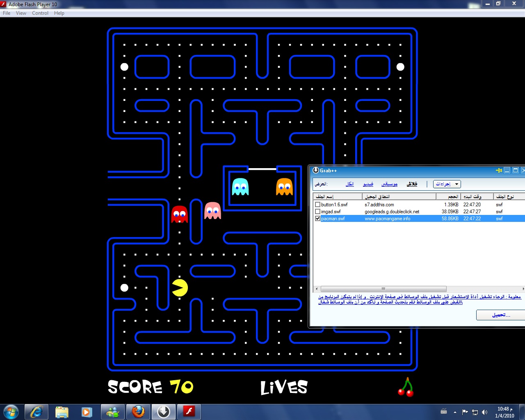Screen dimensions: 525x420
Task: Click the 58.86KB size value
Action: 450,219
